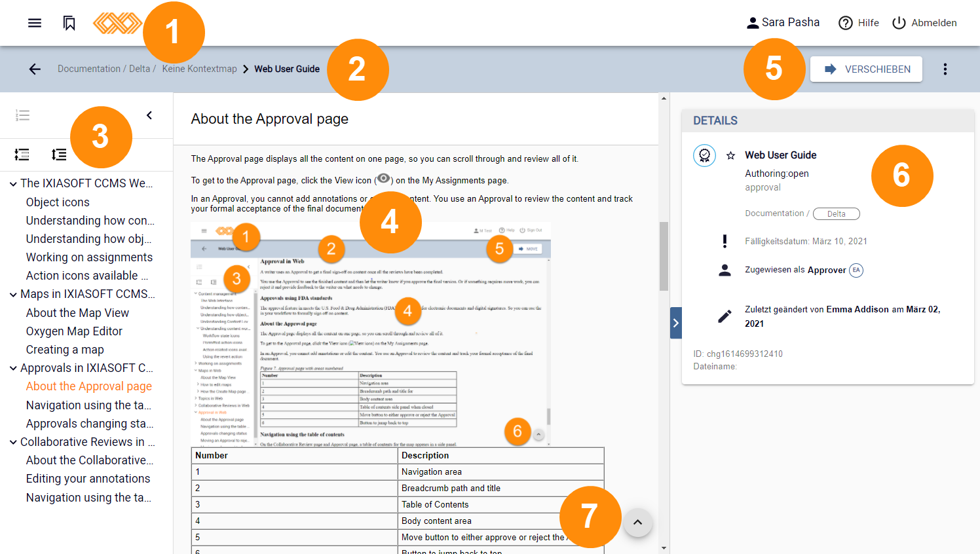Click the jump back to top button
The width and height of the screenshot is (980, 554).
(637, 523)
